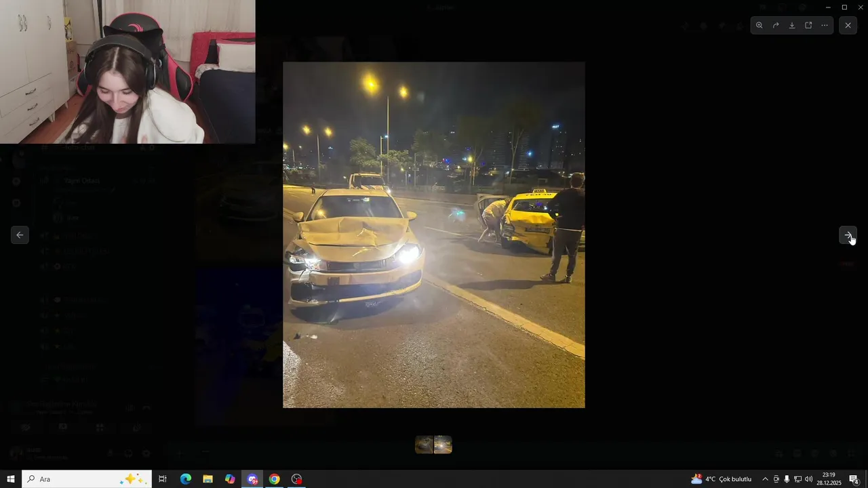Image resolution: width=868 pixels, height=488 pixels.
Task: Open the Copilot taskbar icon
Action: pyautogui.click(x=230, y=479)
